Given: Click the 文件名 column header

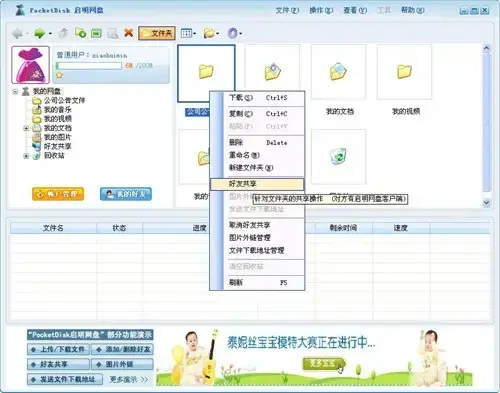Looking at the screenshot, I should [x=53, y=228].
